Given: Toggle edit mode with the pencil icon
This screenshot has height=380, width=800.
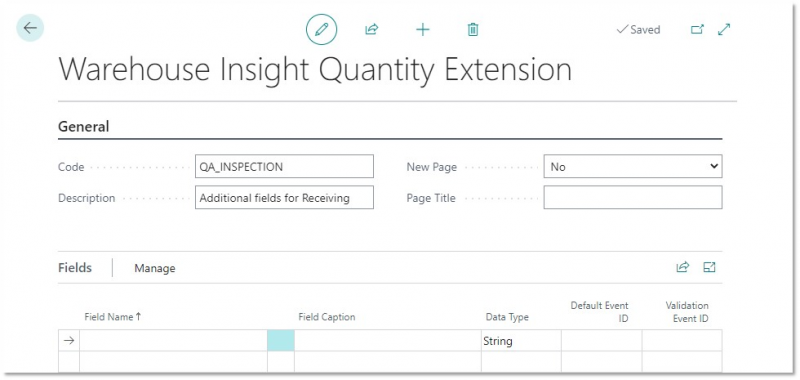Looking at the screenshot, I should tap(321, 30).
